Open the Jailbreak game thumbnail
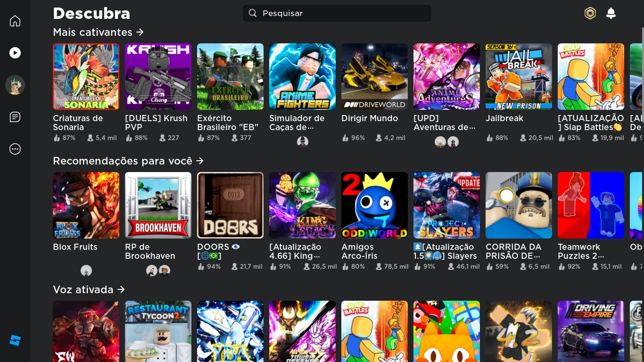644x362 pixels. (519, 77)
